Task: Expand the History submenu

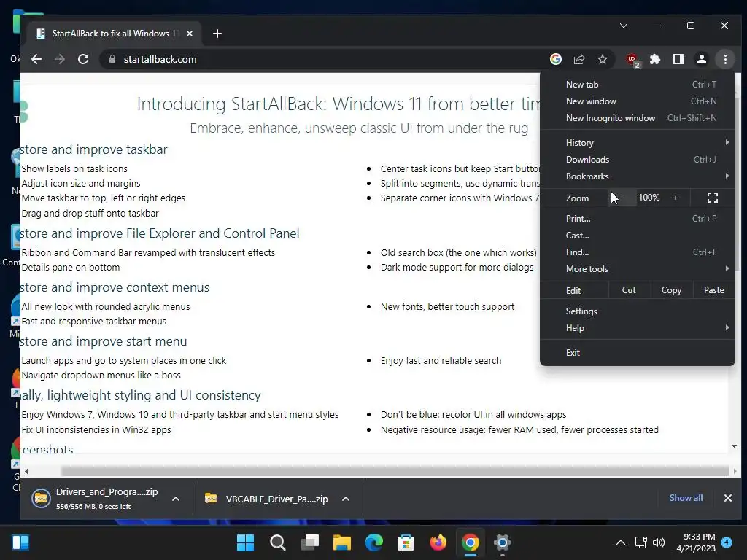Action: click(638, 142)
